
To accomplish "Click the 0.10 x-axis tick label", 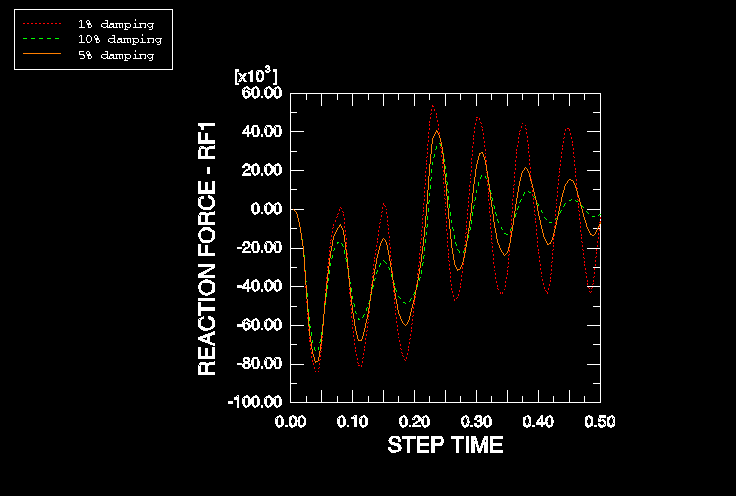I will click(353, 421).
